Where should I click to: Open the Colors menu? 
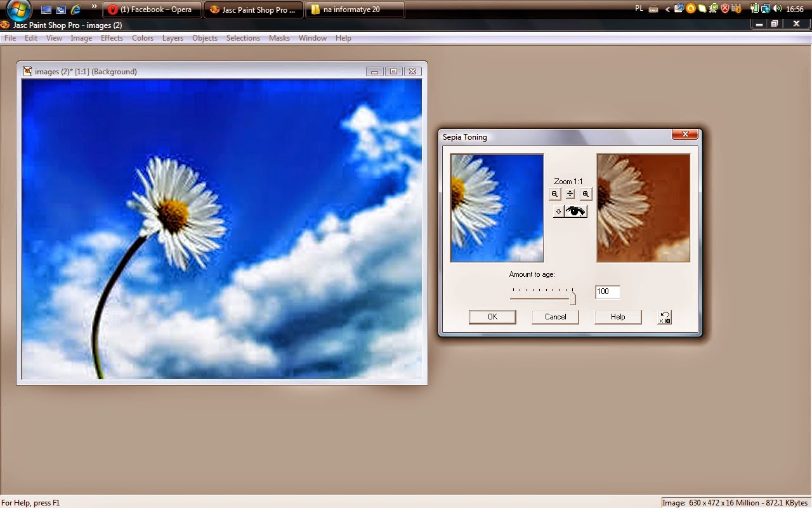143,38
